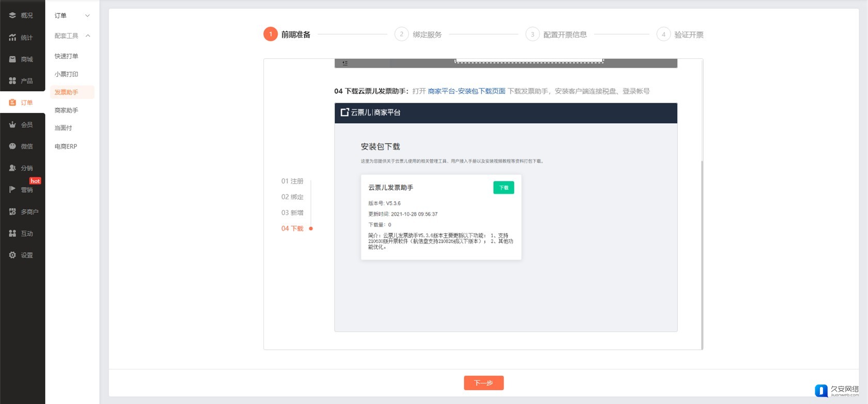868x404 pixels.
Task: Click the 概况 overview icon in sidebar
Action: point(12,15)
